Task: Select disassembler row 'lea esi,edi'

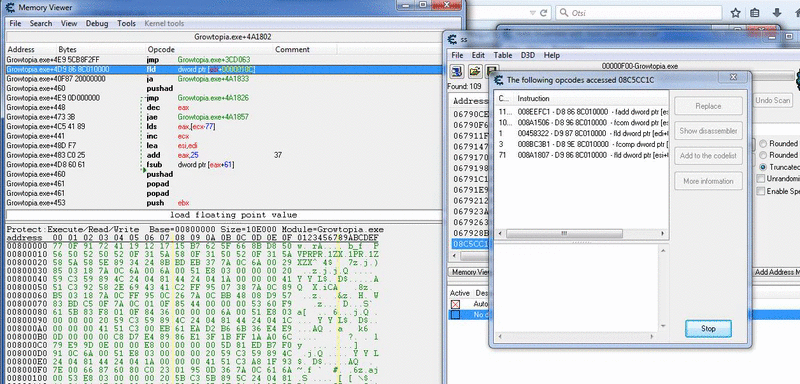Action: pos(223,146)
